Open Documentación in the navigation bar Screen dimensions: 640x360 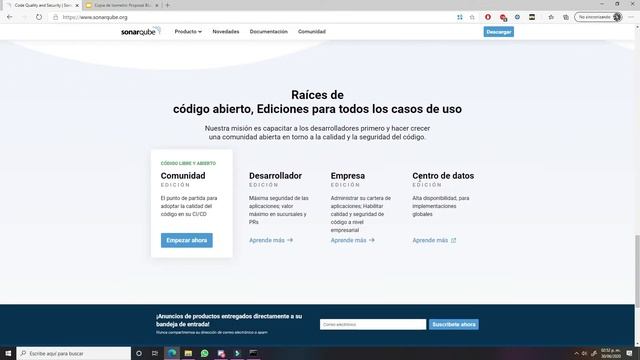[x=269, y=31]
